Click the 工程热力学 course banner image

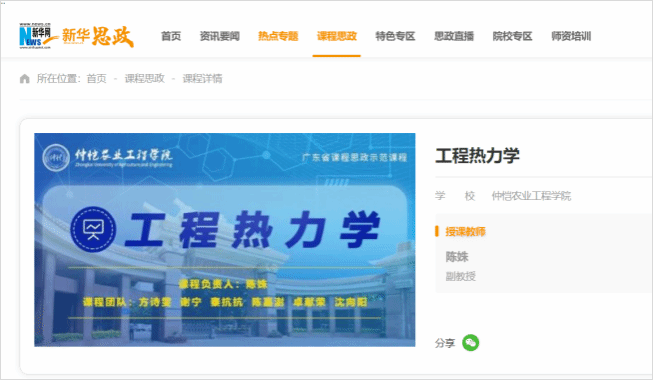[x=225, y=240]
